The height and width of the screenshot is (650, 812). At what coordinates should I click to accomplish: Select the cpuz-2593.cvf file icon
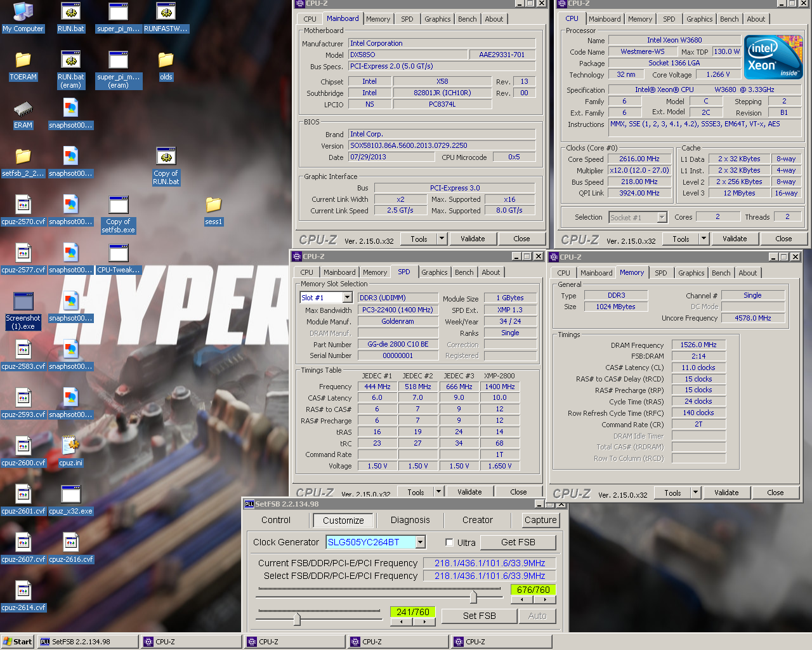pos(23,403)
